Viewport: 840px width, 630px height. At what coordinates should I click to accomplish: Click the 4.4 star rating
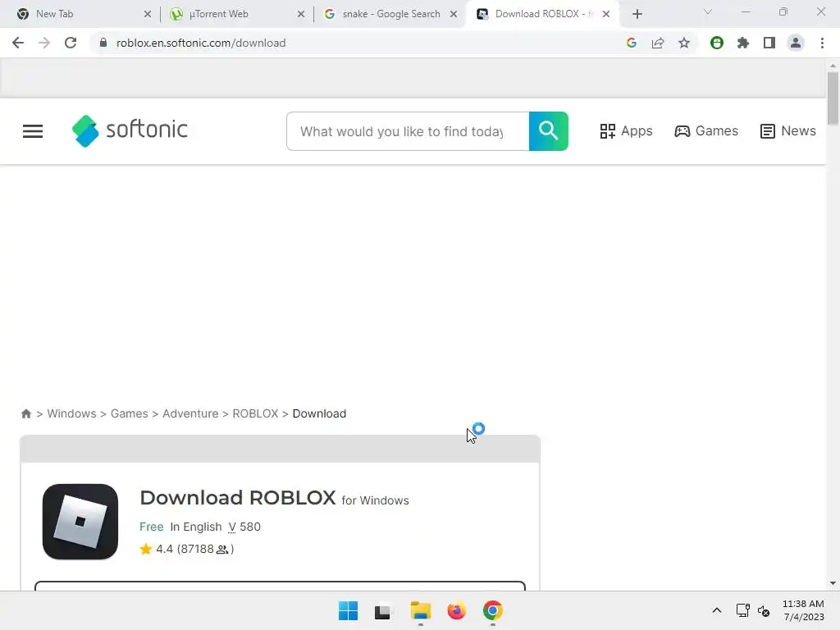[187, 549]
